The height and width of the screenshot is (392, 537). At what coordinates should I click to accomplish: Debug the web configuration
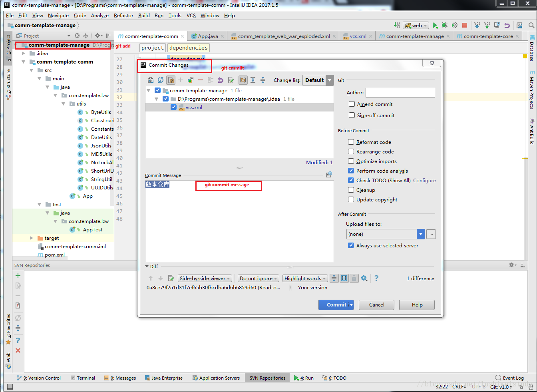[444, 25]
